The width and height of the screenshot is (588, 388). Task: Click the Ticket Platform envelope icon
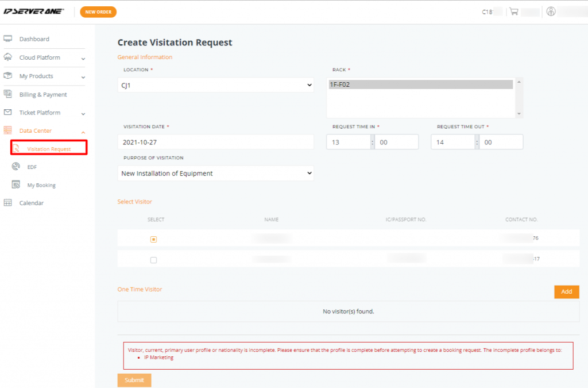[x=8, y=112]
